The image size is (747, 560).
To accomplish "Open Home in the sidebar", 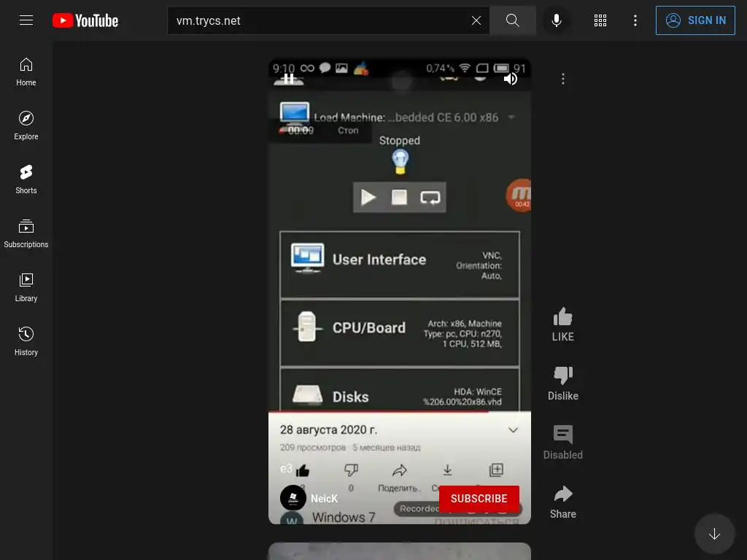I will pyautogui.click(x=26, y=72).
